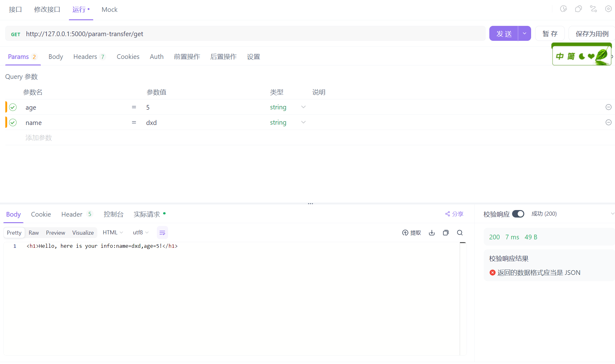Open the HTML format dropdown
Image resolution: width=615 pixels, height=364 pixels.
[113, 233]
